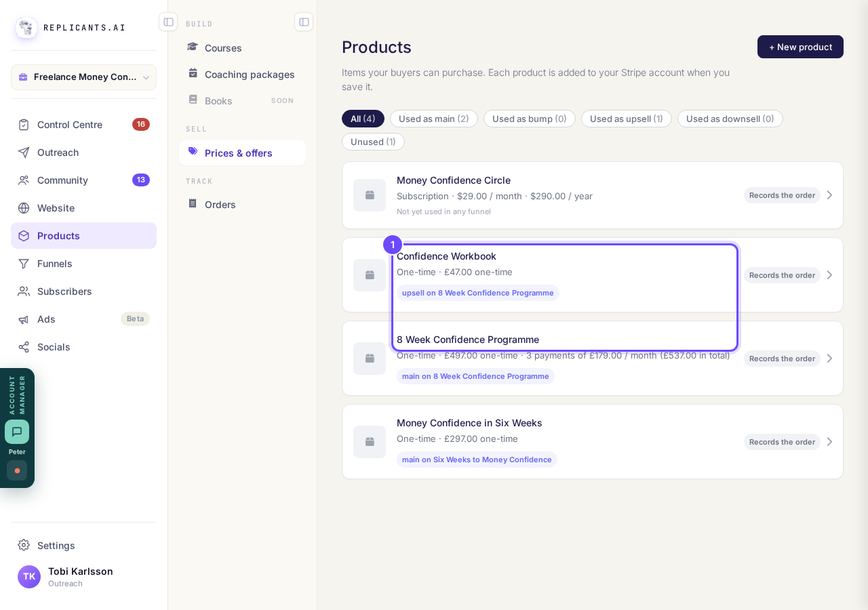The width and height of the screenshot is (868, 610).
Task: Click Money Confidence Circle product thumbnail icon
Action: point(370,195)
